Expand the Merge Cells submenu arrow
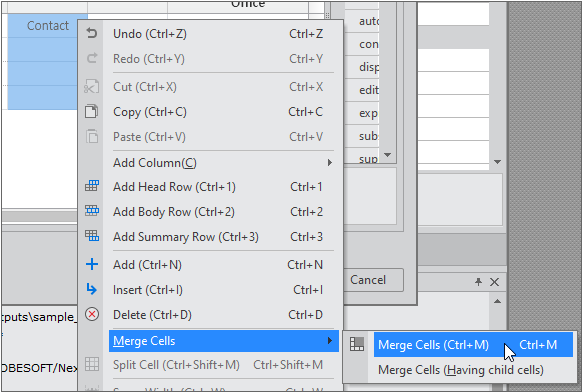 [330, 340]
